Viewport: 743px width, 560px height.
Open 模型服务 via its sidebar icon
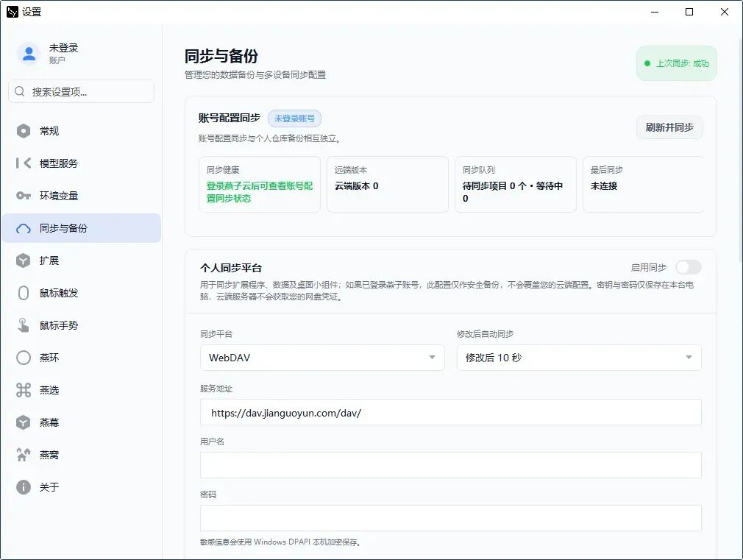click(x=24, y=163)
